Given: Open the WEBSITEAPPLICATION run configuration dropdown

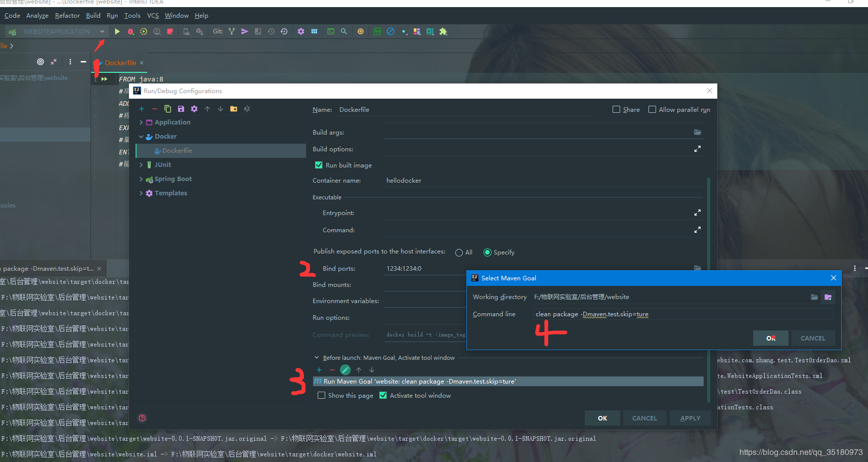Looking at the screenshot, I should [57, 31].
